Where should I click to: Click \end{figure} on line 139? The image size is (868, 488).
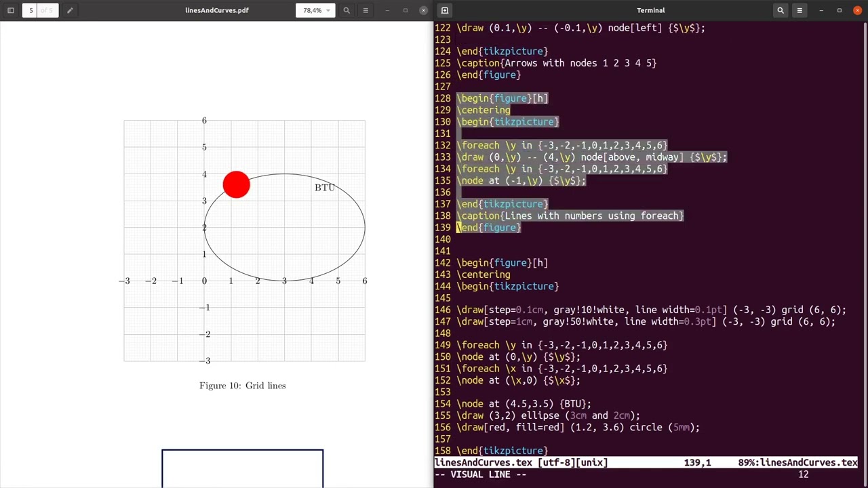[489, 228]
